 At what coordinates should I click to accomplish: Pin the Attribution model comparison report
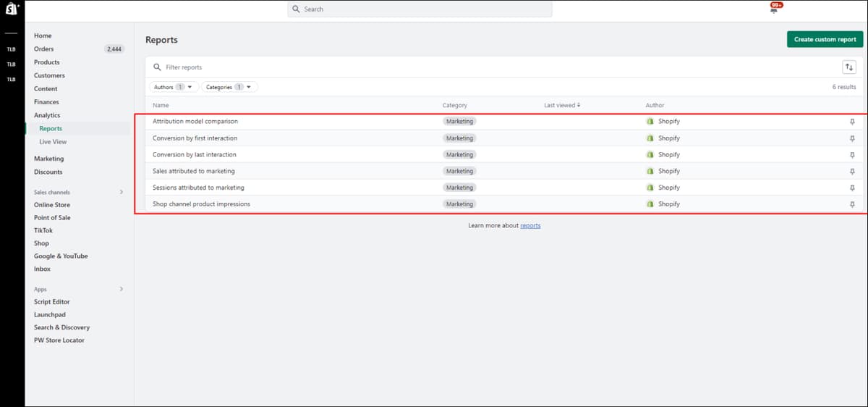click(852, 122)
